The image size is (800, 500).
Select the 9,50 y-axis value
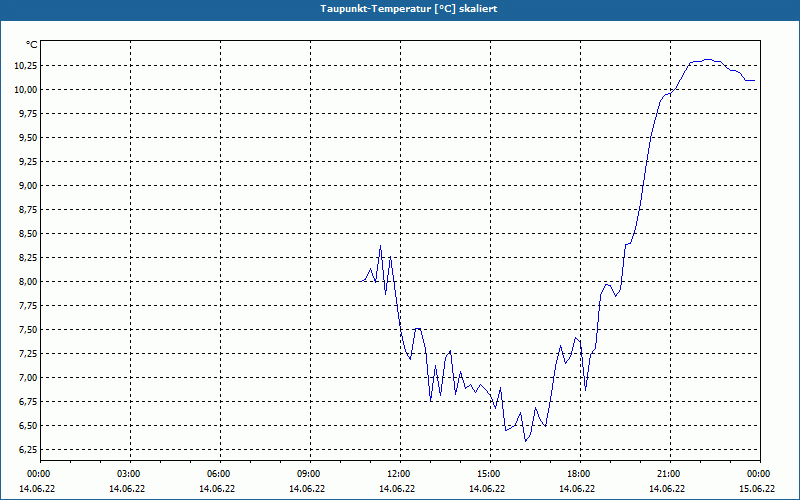(x=28, y=138)
